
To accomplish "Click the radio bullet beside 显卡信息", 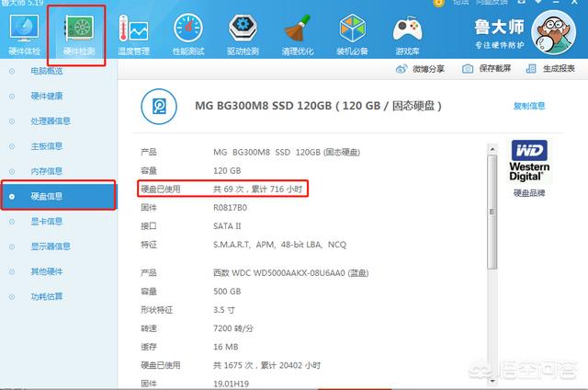I will point(12,222).
